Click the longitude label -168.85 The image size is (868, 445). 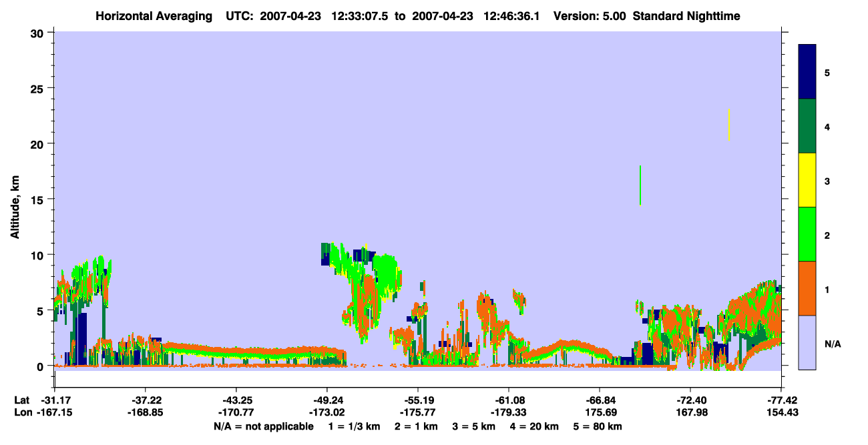(146, 413)
